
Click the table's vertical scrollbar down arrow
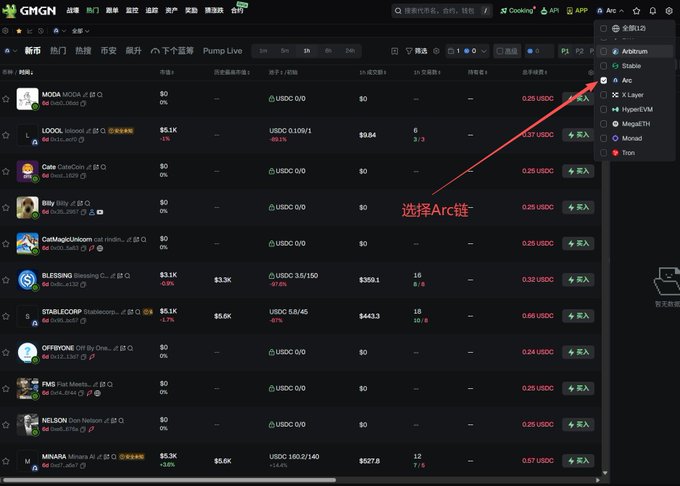(x=605, y=473)
